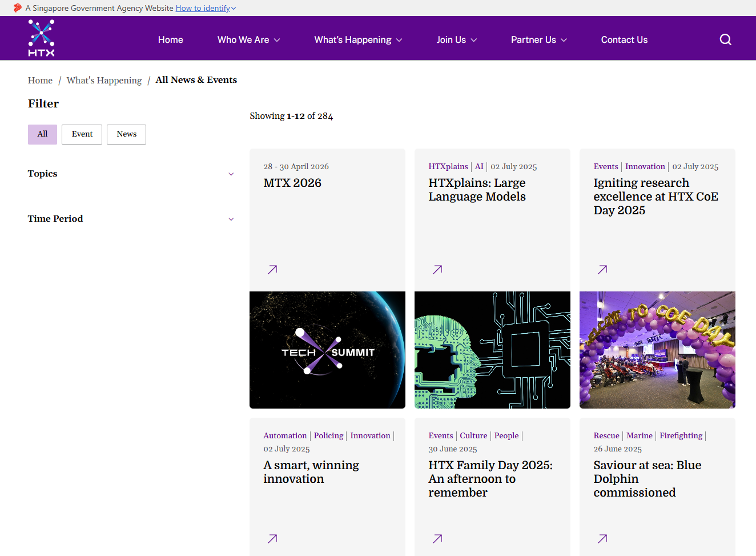Image resolution: width=756 pixels, height=556 pixels.
Task: Click the circuit-brain AI thumbnail image
Action: pyautogui.click(x=492, y=350)
